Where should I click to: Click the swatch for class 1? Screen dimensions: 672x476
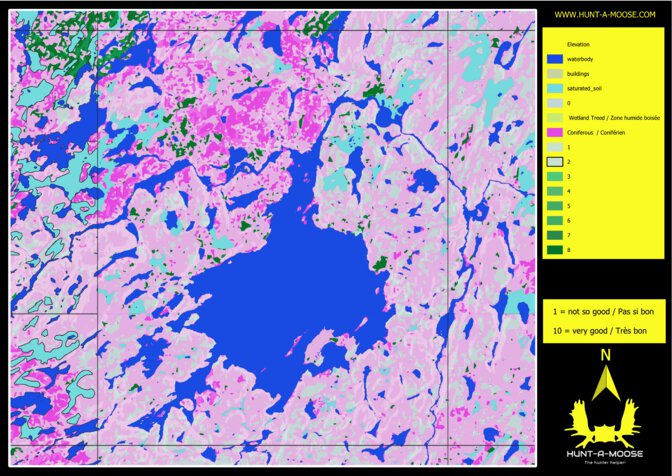(555, 147)
